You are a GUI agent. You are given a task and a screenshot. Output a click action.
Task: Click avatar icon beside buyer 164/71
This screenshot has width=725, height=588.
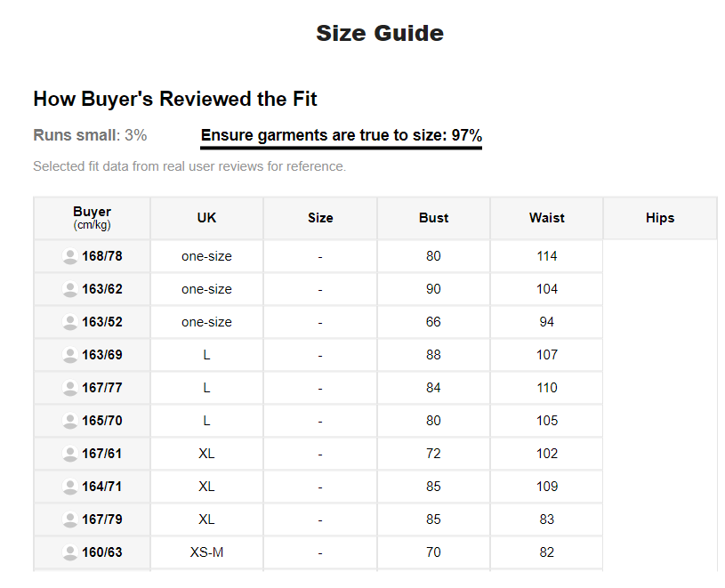tap(70, 487)
